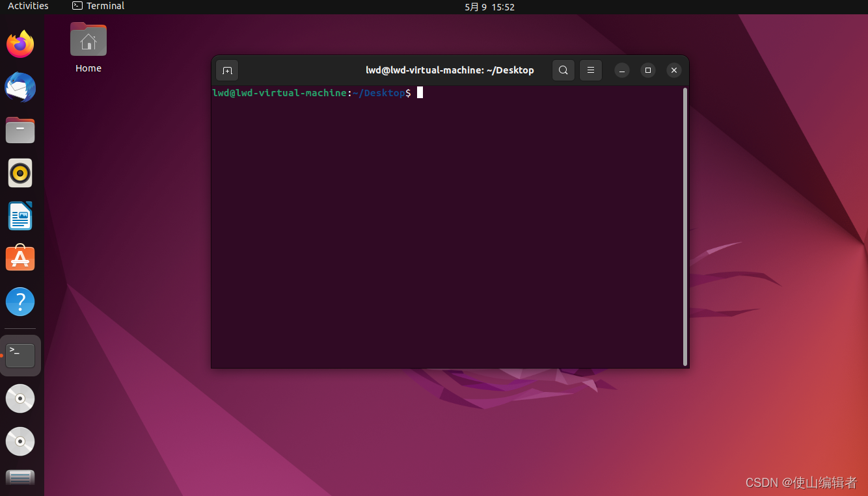
Task: Open the Activities overview
Action: click(x=28, y=6)
